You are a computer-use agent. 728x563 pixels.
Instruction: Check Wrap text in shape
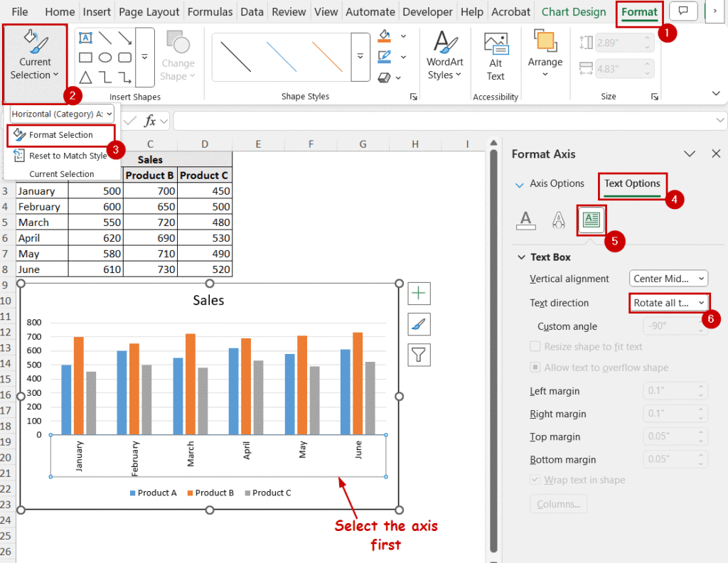[535, 480]
